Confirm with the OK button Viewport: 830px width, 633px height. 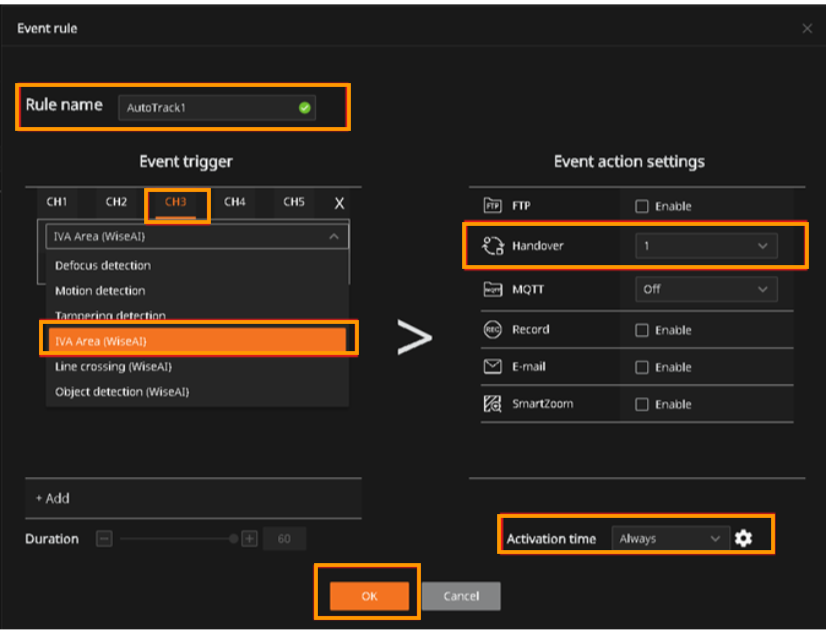point(369,596)
